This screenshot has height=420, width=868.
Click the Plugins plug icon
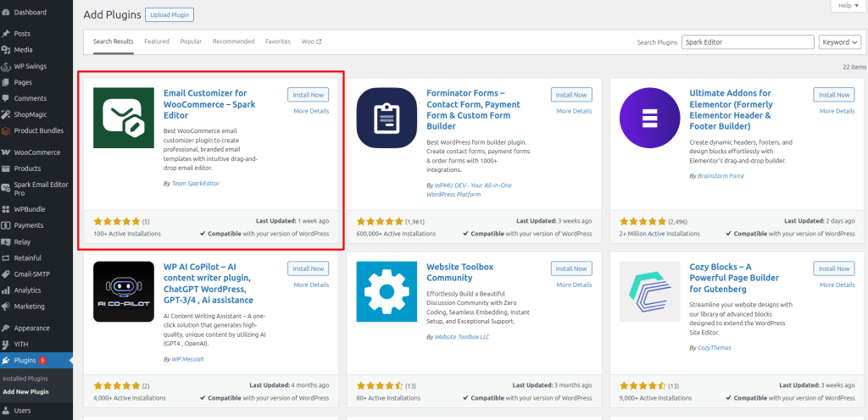pos(6,361)
